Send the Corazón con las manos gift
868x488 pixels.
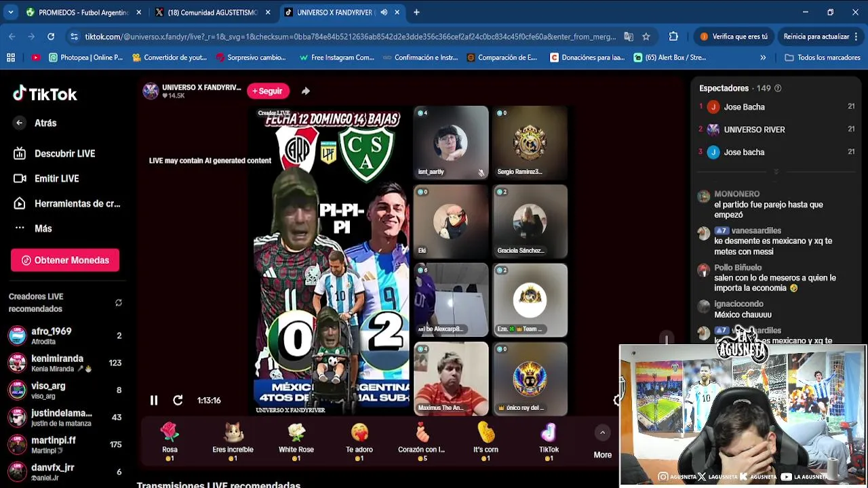[x=422, y=441]
